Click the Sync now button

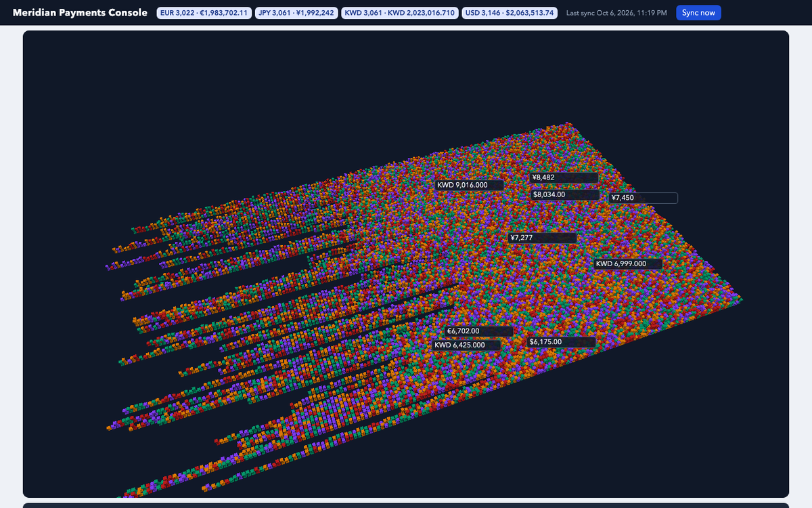tap(698, 13)
